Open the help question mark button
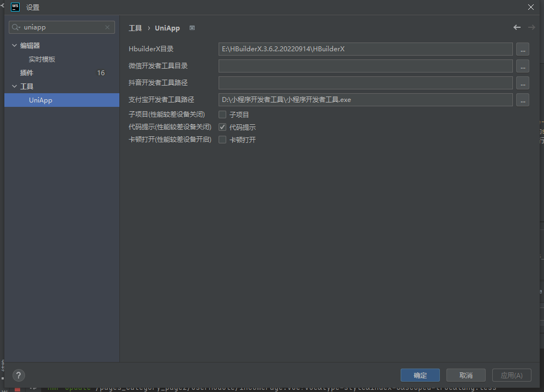Image resolution: width=544 pixels, height=392 pixels. pyautogui.click(x=19, y=375)
